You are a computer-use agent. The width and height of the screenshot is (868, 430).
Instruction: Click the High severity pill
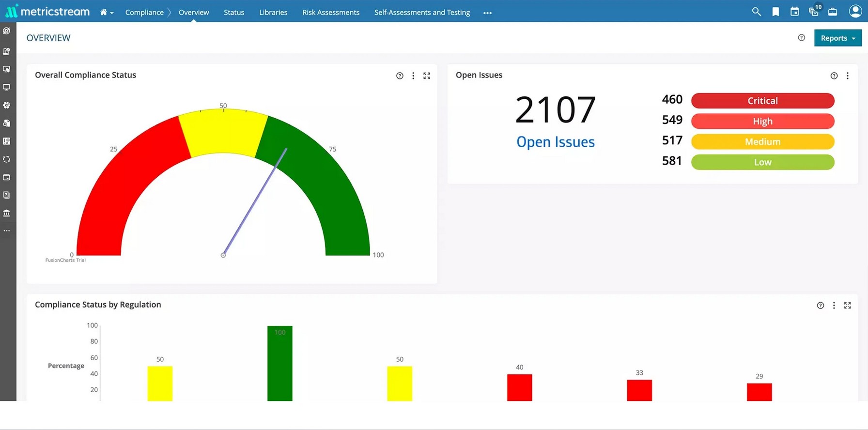click(x=763, y=121)
